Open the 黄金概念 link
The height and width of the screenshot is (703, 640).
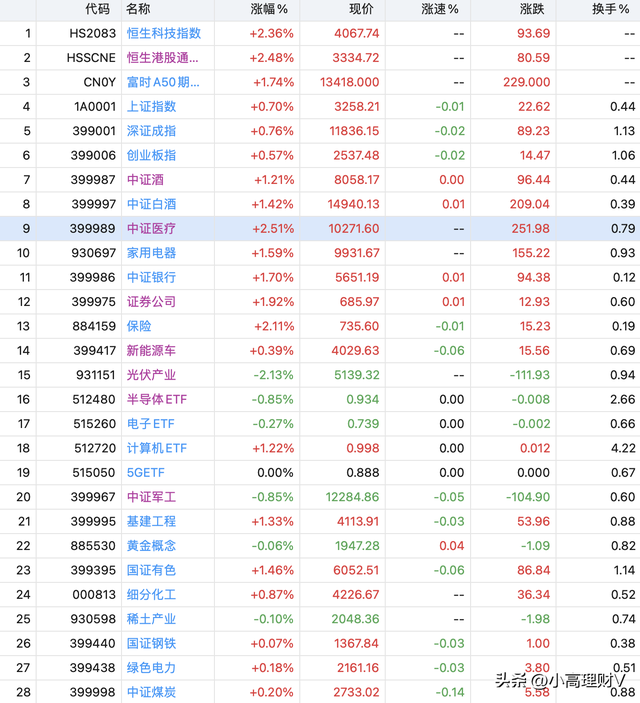click(x=151, y=546)
